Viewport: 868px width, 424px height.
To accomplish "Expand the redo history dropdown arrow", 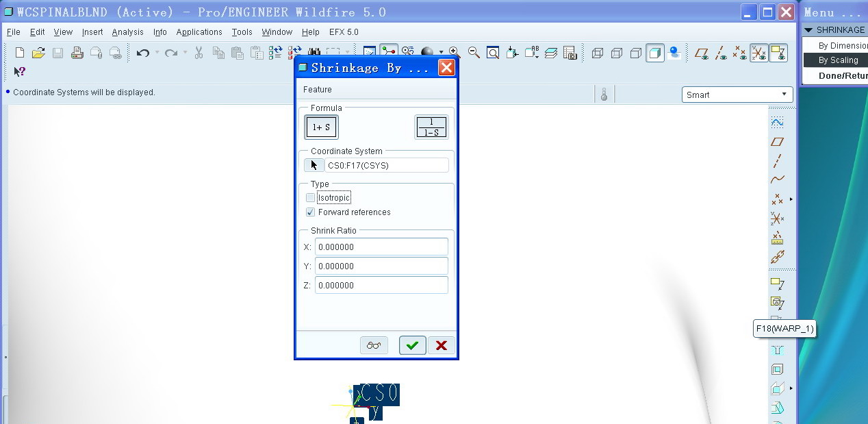I will pos(186,53).
